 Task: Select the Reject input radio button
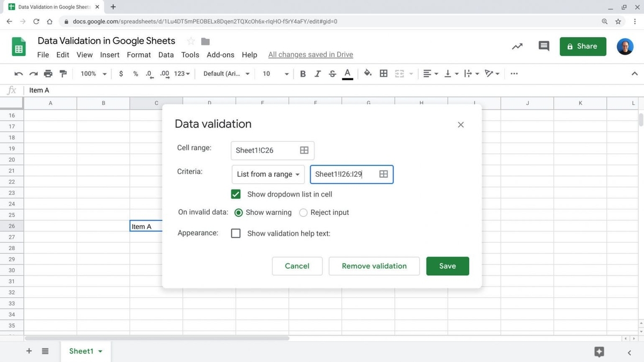[303, 213]
